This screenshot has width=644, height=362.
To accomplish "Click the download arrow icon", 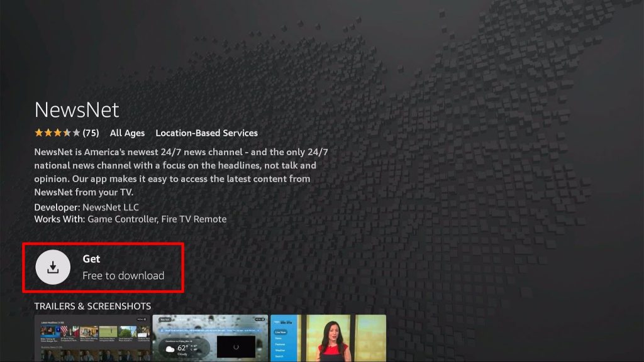I will tap(53, 267).
